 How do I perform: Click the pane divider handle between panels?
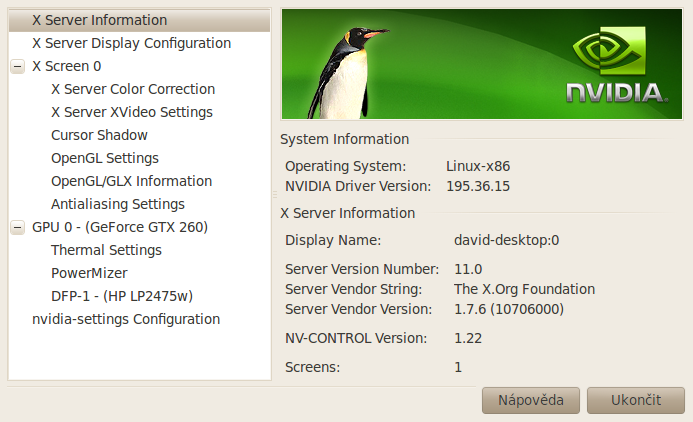coord(275,194)
